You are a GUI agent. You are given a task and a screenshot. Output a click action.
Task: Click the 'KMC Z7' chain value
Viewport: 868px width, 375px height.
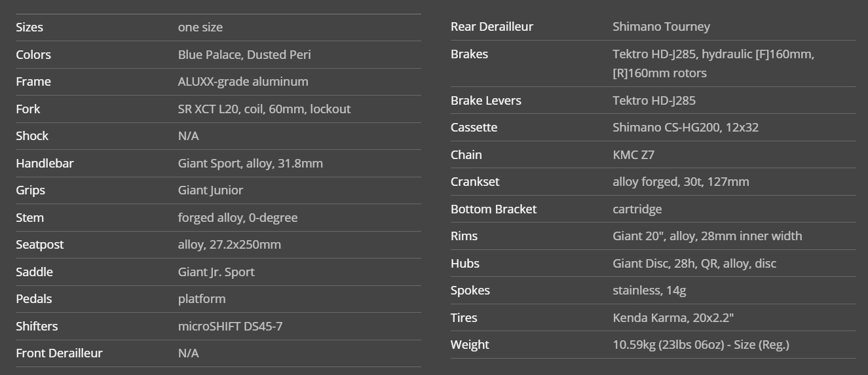point(633,155)
